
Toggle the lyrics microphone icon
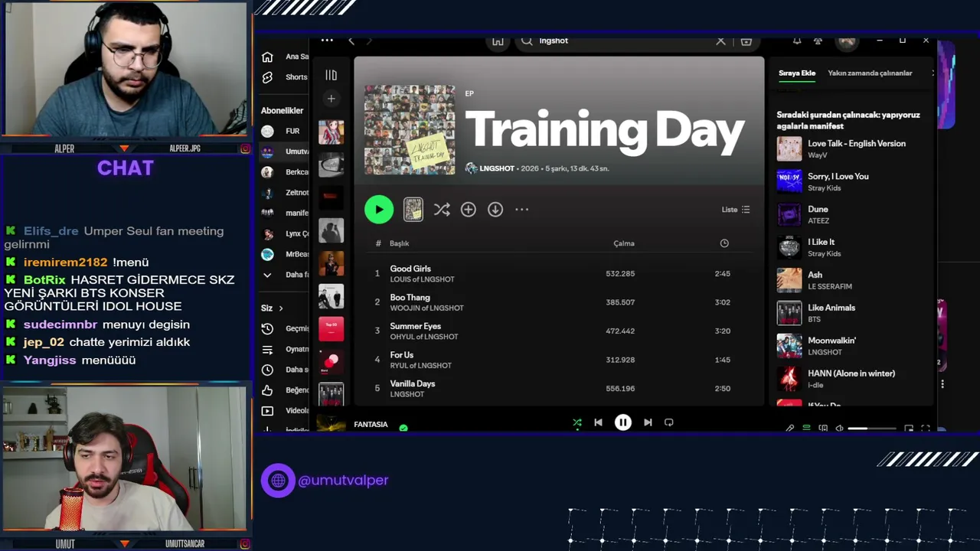[790, 429]
